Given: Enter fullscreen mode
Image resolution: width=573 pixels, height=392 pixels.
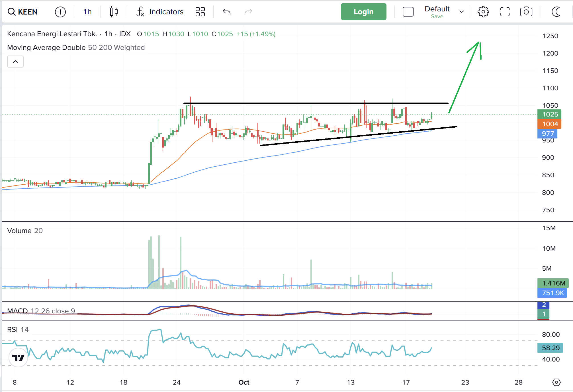Looking at the screenshot, I should [x=505, y=12].
